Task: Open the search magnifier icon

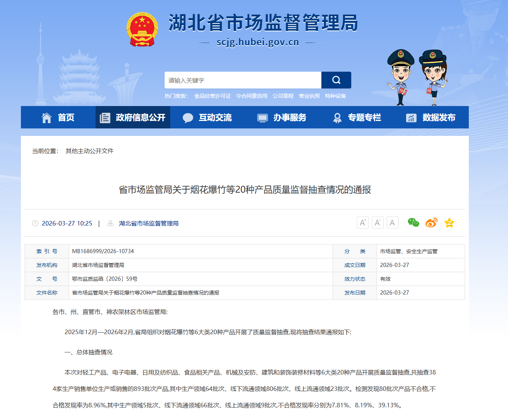Action: click(x=336, y=80)
